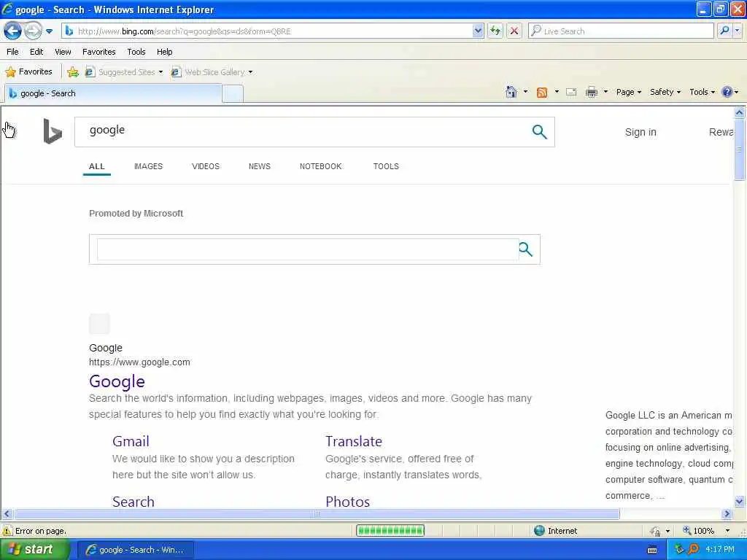This screenshot has width=747, height=560.
Task: Open Web Slice Gallery link
Action: (208, 72)
